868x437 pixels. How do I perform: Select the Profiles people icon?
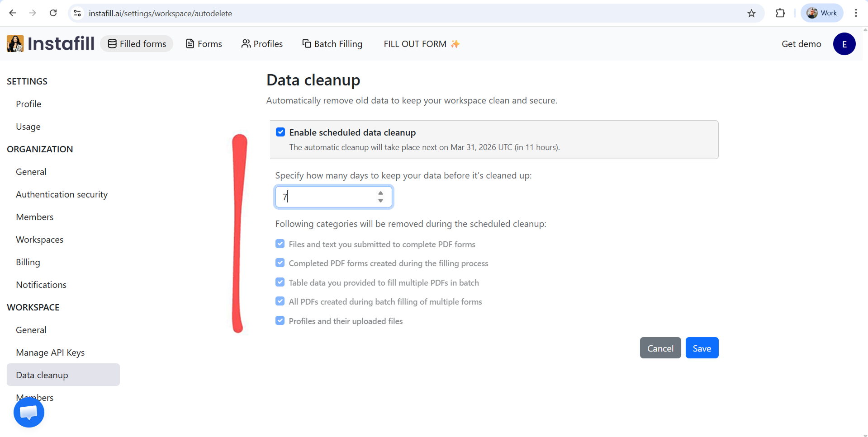[247, 43]
